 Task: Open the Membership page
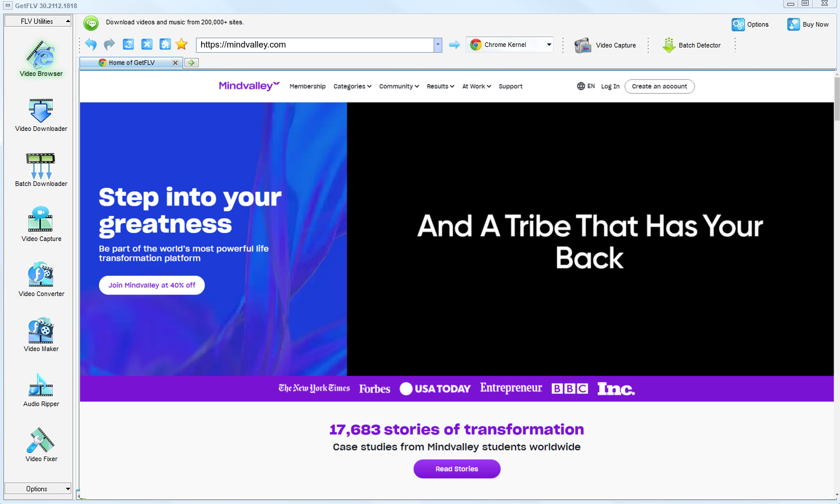point(307,86)
